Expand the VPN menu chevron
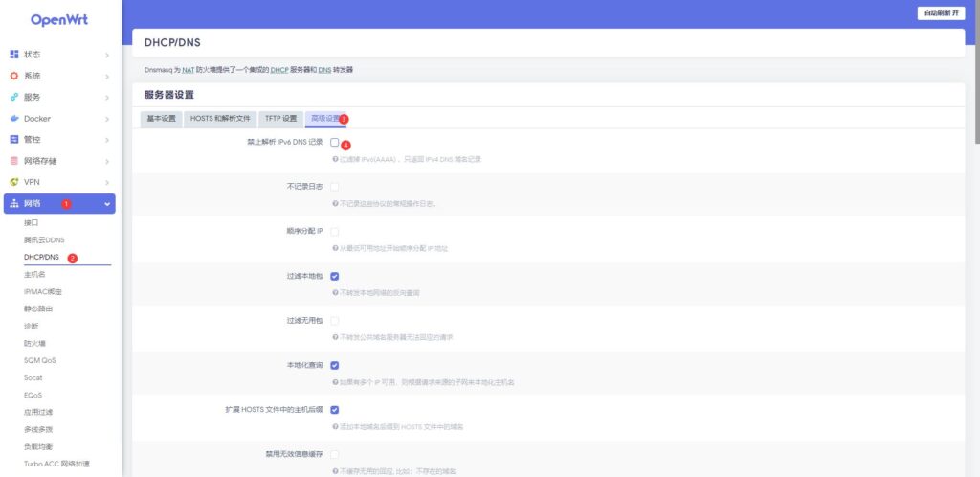 click(x=107, y=183)
